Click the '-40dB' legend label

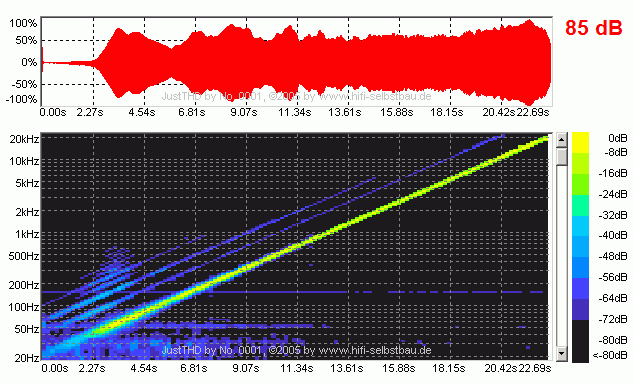613,235
